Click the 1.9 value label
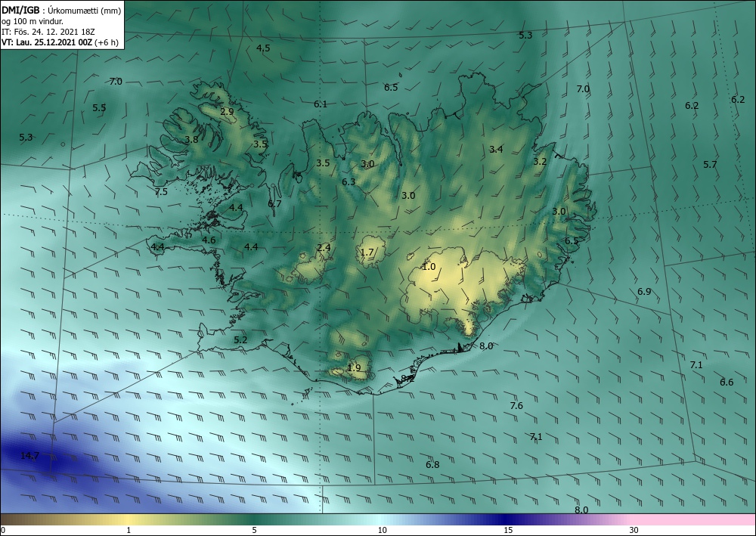Viewport: 756px width, 536px height. coord(354,368)
